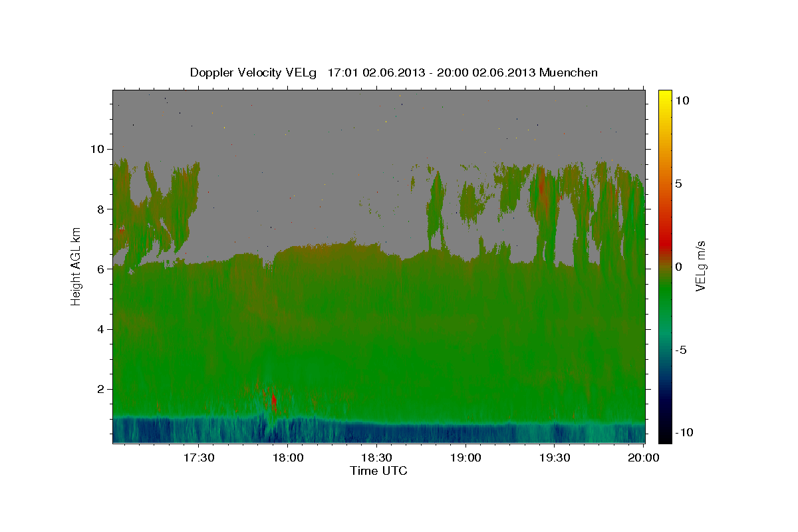Click the 'VELg m/s' colorbar label
The width and height of the screenshot is (798, 532).
pos(700,267)
